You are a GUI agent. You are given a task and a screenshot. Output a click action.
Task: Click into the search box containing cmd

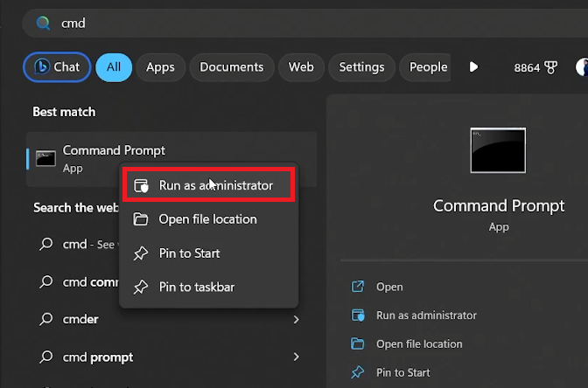(304, 24)
